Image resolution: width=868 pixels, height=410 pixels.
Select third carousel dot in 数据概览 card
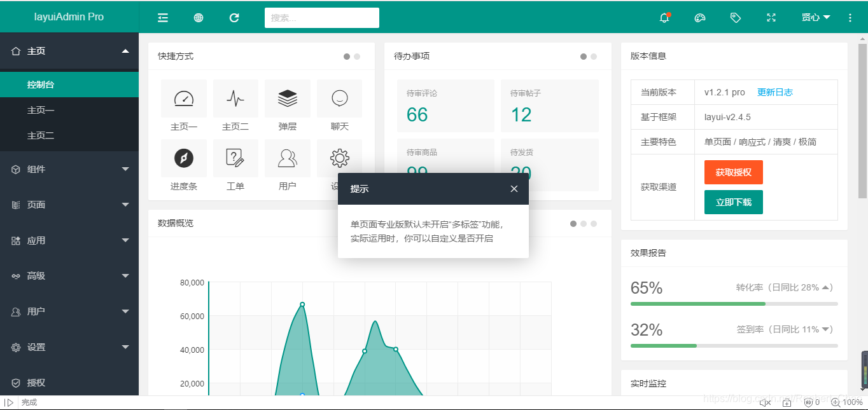[x=594, y=224]
